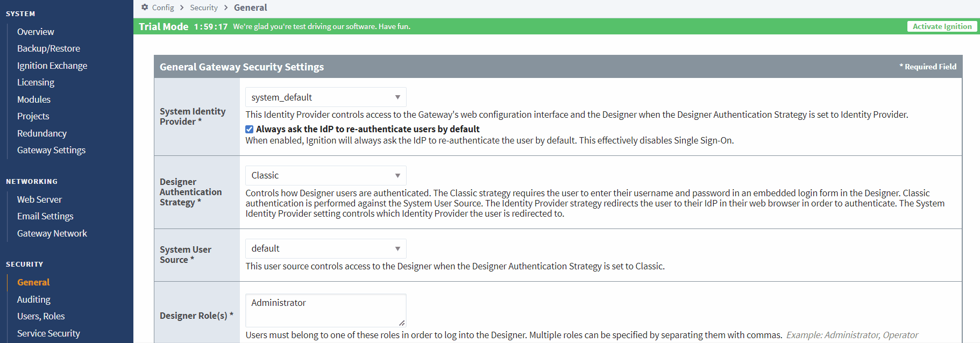Click the 'General Gateway Security Settings' header

242,67
